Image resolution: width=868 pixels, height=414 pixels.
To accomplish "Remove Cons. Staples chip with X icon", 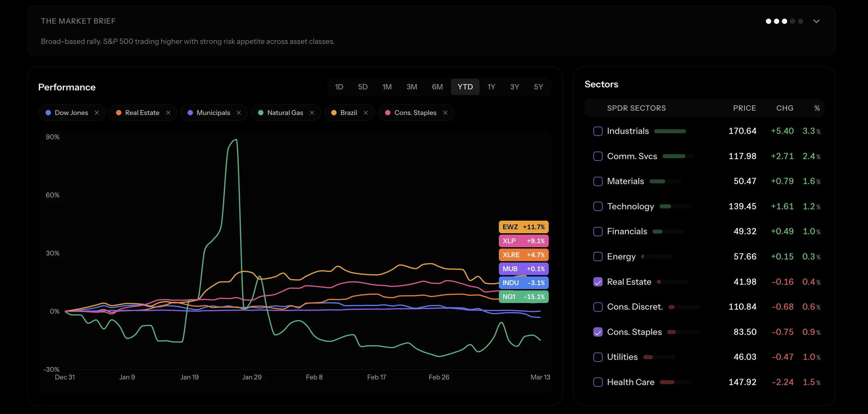I will [x=445, y=113].
